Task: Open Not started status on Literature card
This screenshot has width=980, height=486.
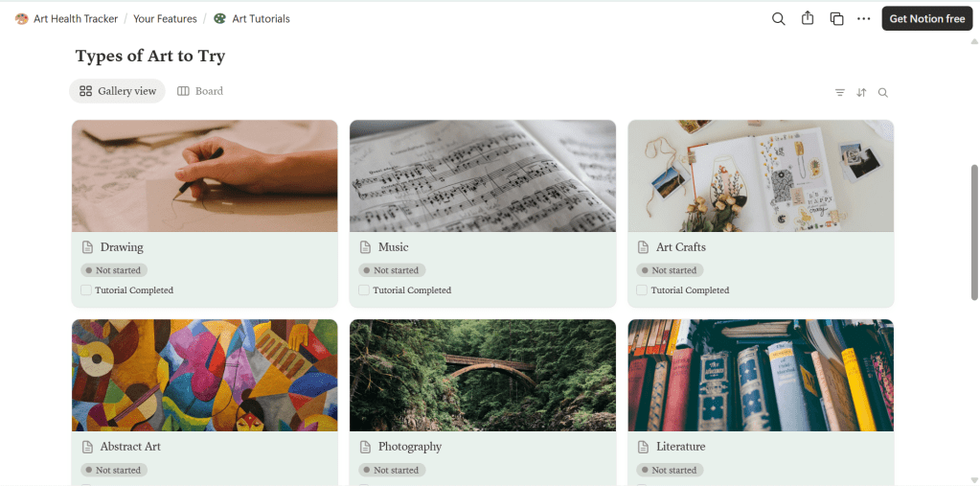Action: coord(670,470)
